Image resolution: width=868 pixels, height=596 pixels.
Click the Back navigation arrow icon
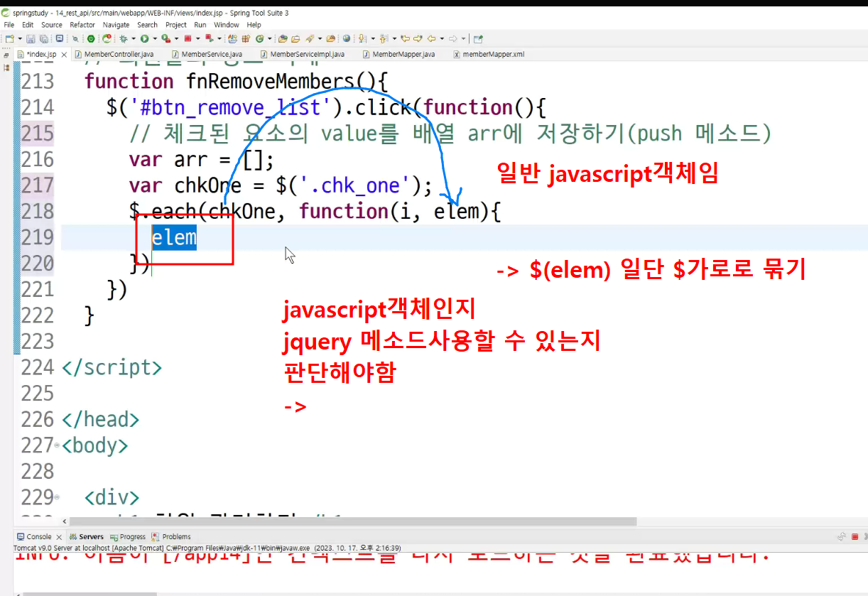click(432, 38)
